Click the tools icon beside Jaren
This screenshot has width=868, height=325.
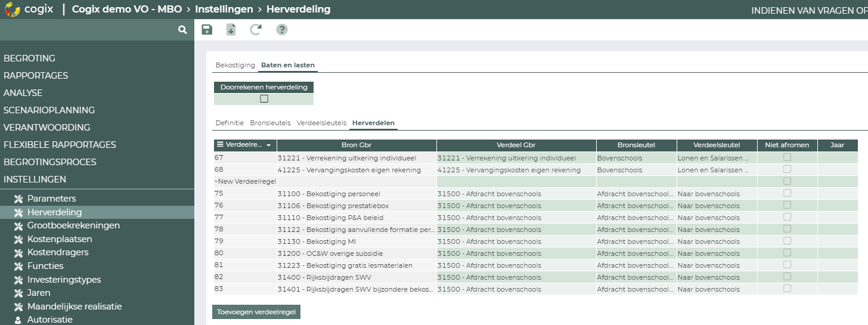click(x=18, y=293)
